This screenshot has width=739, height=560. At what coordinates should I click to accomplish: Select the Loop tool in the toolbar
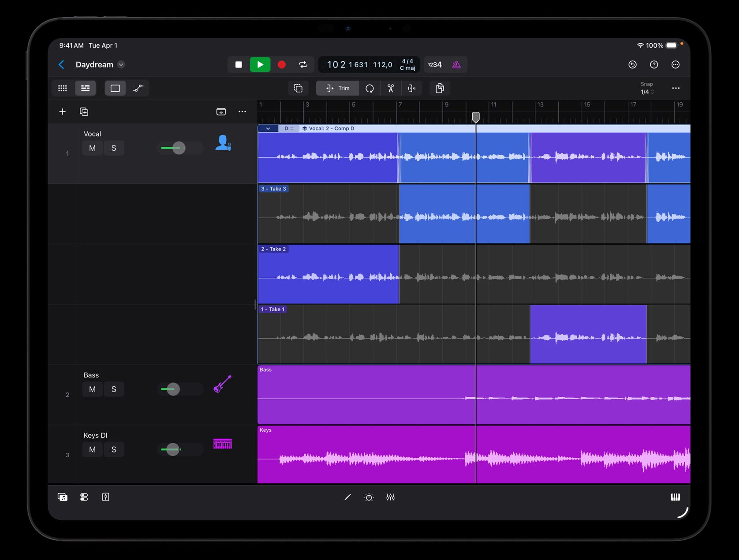coord(369,88)
